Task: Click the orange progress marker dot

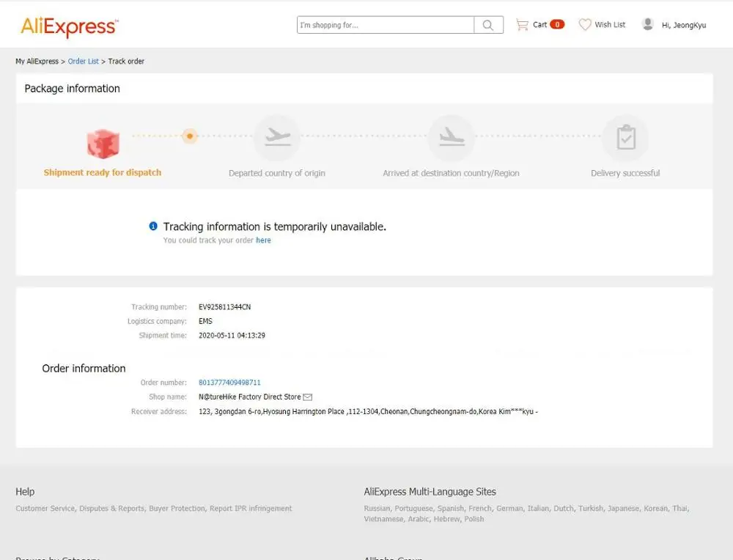Action: pos(190,136)
